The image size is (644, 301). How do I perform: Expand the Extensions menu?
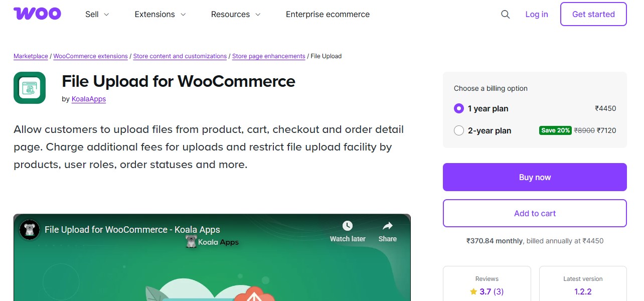[159, 15]
